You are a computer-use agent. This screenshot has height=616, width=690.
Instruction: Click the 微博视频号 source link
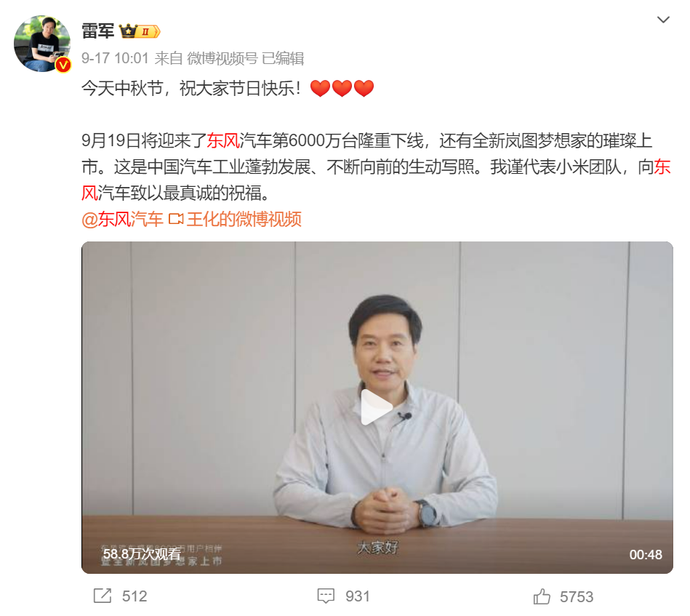222,58
